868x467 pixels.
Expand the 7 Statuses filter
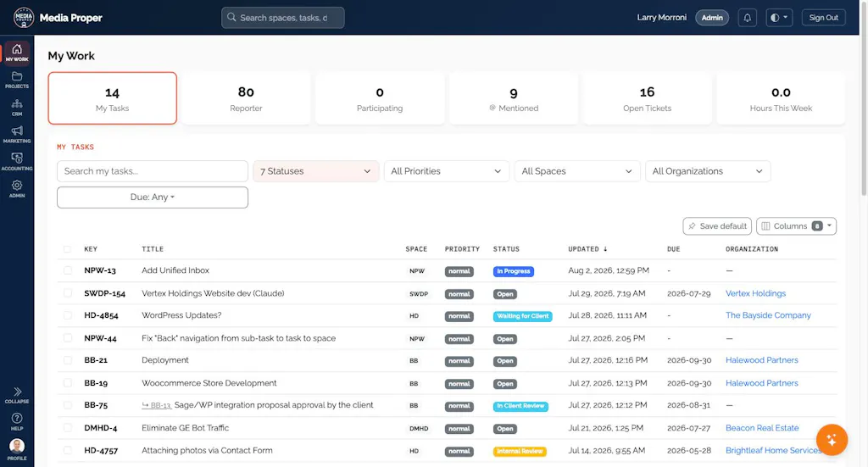pos(315,171)
